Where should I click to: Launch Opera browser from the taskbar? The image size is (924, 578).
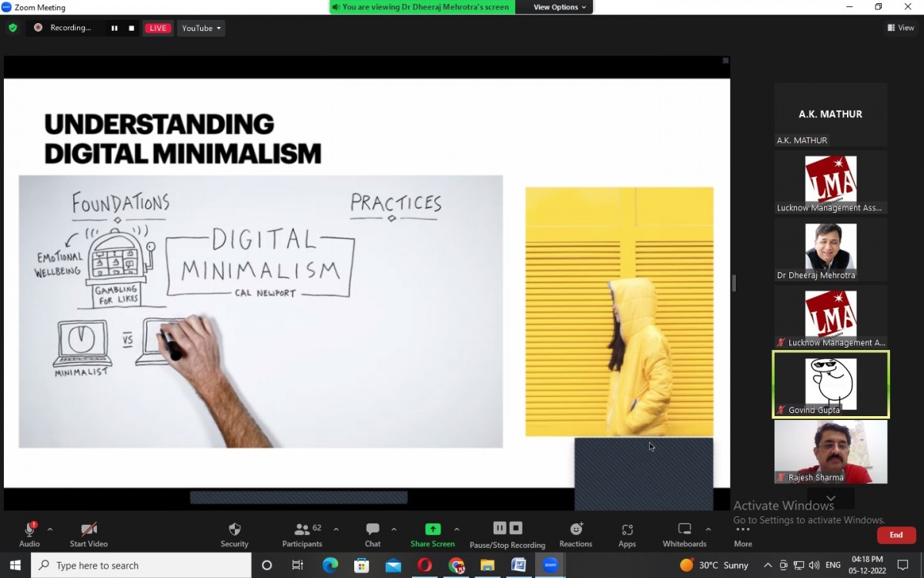pos(424,565)
